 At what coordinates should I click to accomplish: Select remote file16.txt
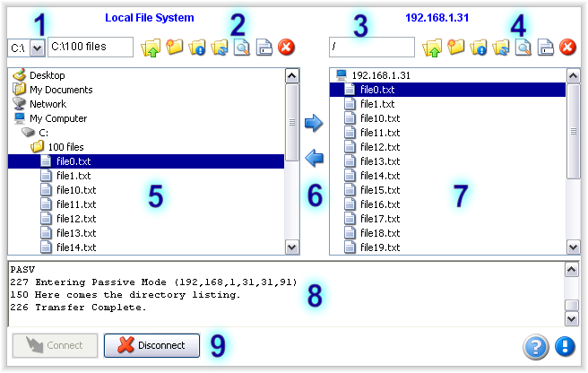(x=380, y=204)
